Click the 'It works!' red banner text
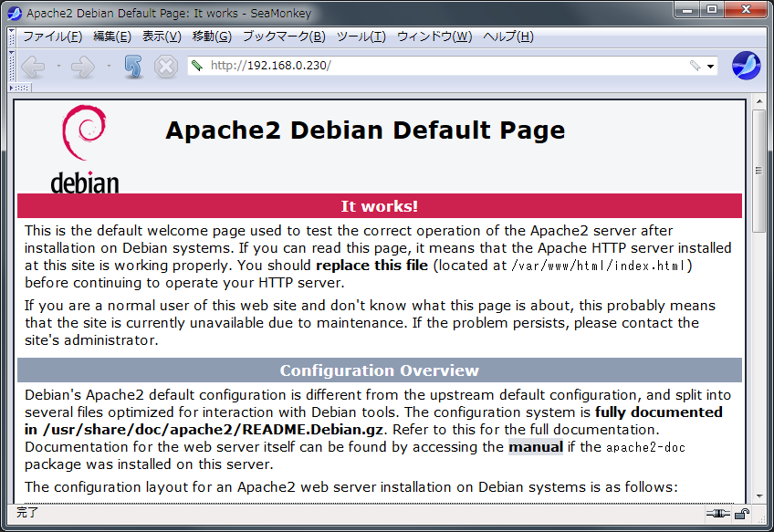The width and height of the screenshot is (774, 532). 380,206
